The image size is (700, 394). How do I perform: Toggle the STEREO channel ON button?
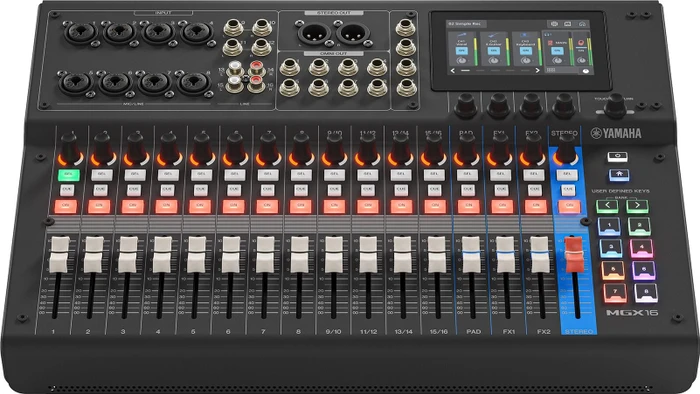(x=569, y=206)
